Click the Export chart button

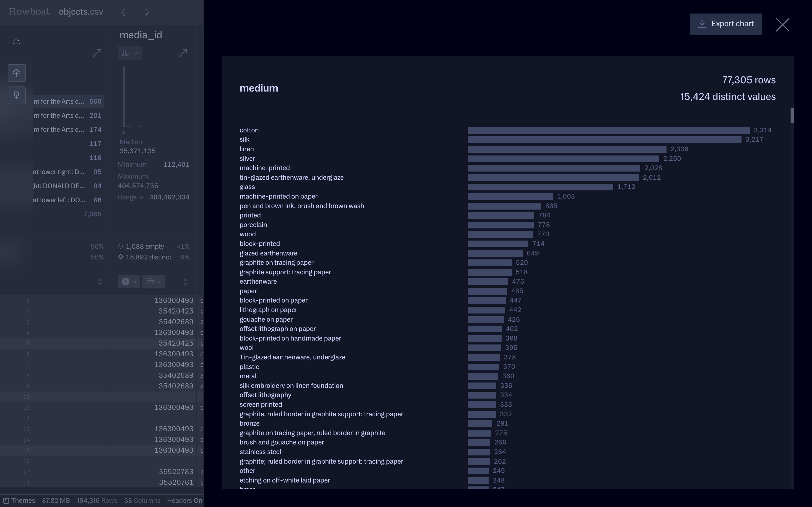click(725, 24)
